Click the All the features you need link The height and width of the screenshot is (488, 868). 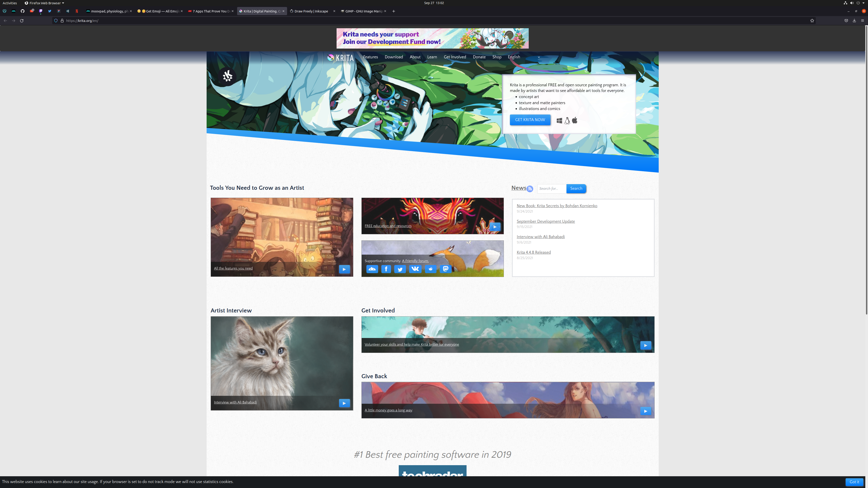(x=233, y=268)
